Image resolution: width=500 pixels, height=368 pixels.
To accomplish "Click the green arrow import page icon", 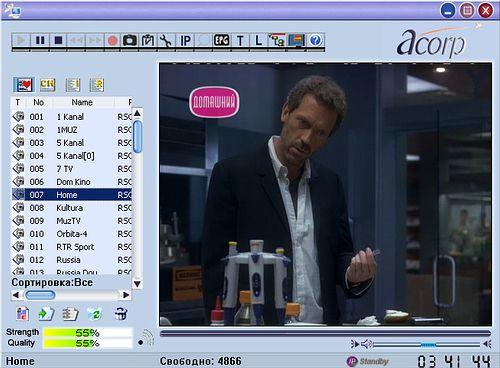I will pyautogui.click(x=46, y=314).
